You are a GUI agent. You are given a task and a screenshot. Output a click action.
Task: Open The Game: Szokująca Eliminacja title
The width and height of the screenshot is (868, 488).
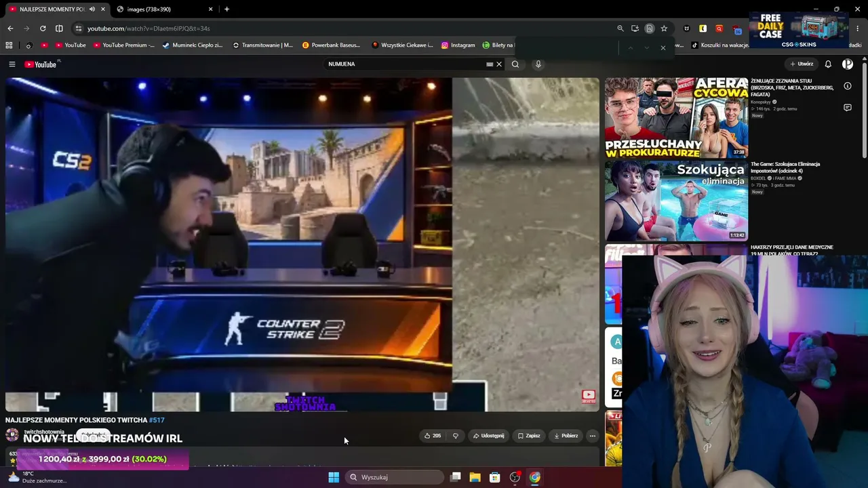coord(785,167)
